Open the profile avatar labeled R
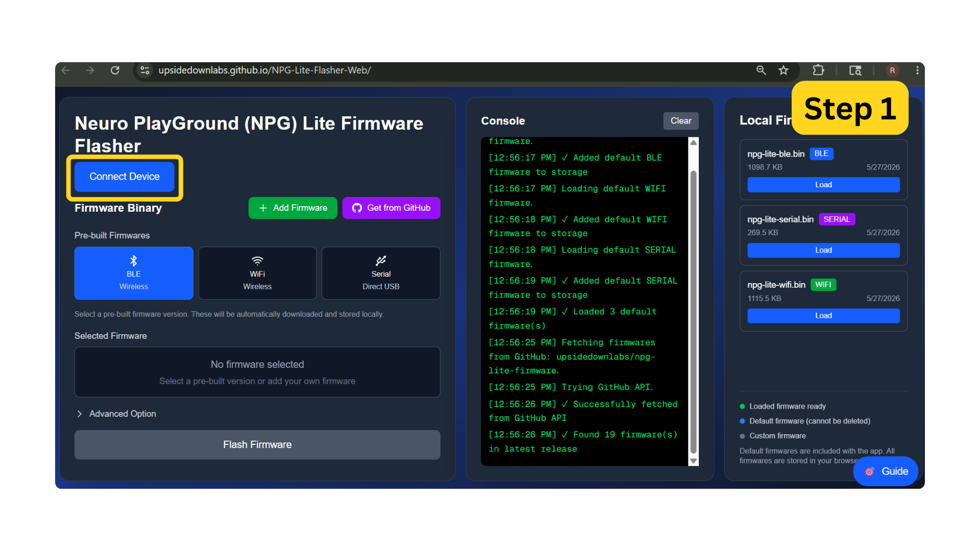 click(892, 70)
